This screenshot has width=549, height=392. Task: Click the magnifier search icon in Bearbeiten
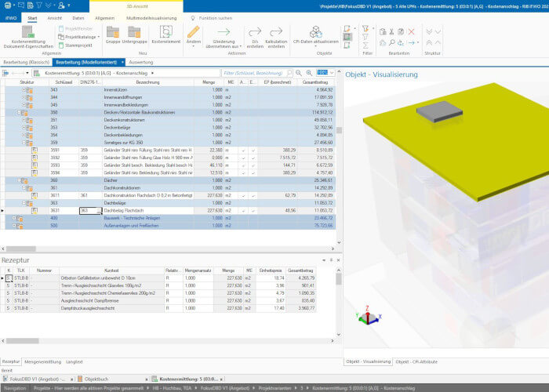coord(392,42)
